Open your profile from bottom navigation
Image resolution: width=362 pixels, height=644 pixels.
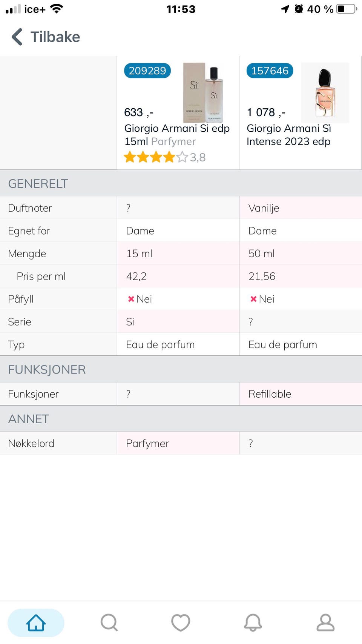[326, 622]
